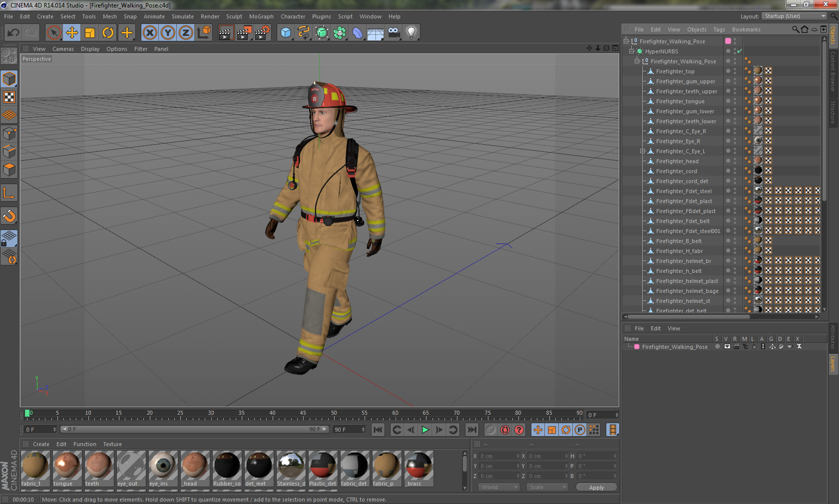The height and width of the screenshot is (504, 839).
Task: Switch to Edges mode
Action: (x=9, y=152)
